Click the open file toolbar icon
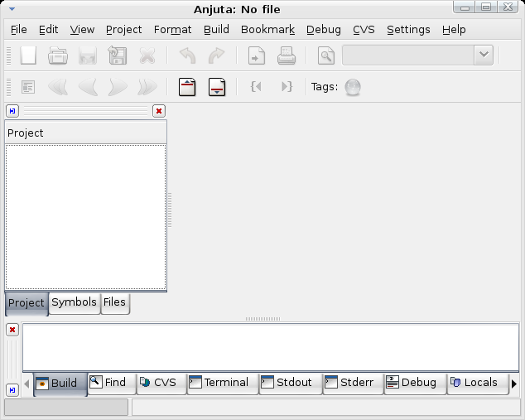This screenshot has width=525, height=420. pyautogui.click(x=58, y=56)
